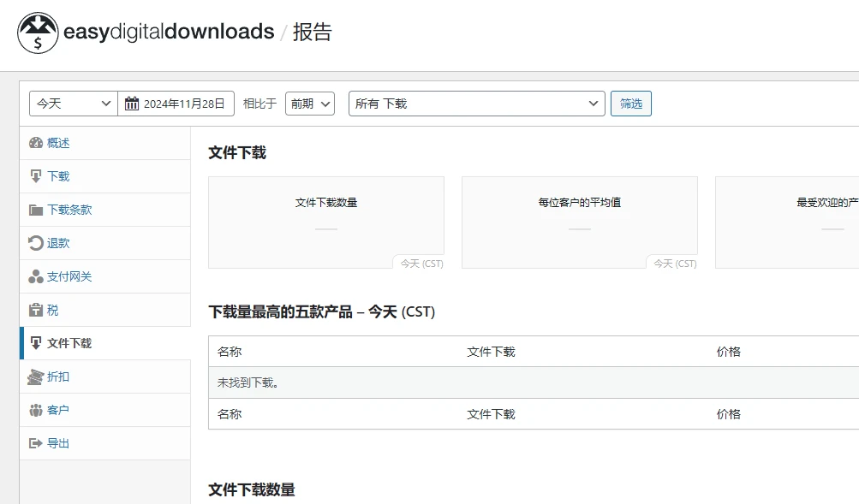Open the 退款 report section
This screenshot has width=859, height=504.
pos(58,243)
